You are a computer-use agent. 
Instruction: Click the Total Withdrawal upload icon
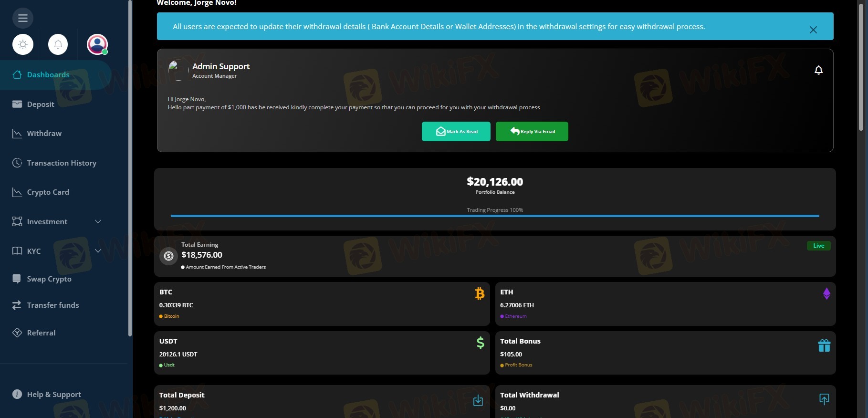point(824,399)
